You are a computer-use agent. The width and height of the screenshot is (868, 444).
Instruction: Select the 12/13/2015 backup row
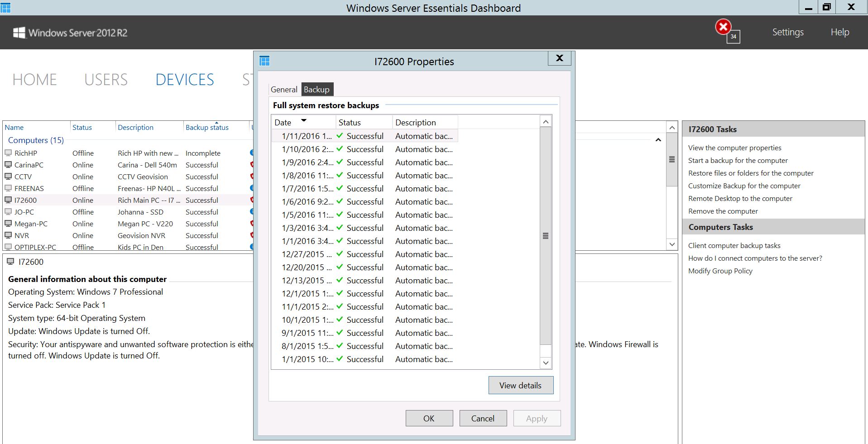tap(365, 280)
